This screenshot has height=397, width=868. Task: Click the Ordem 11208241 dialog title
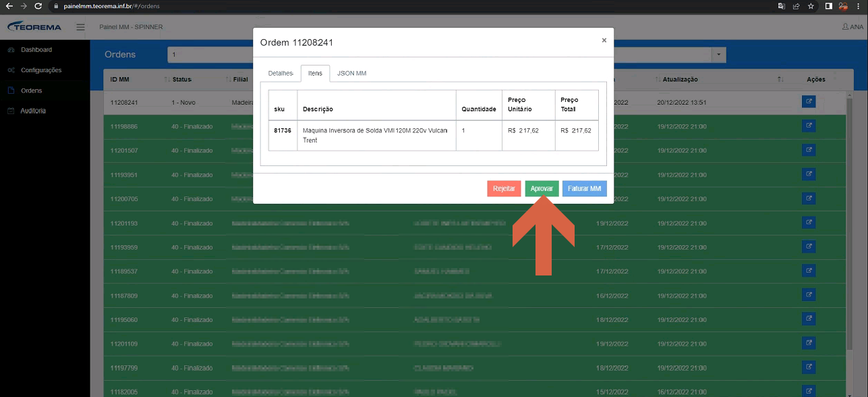click(297, 43)
